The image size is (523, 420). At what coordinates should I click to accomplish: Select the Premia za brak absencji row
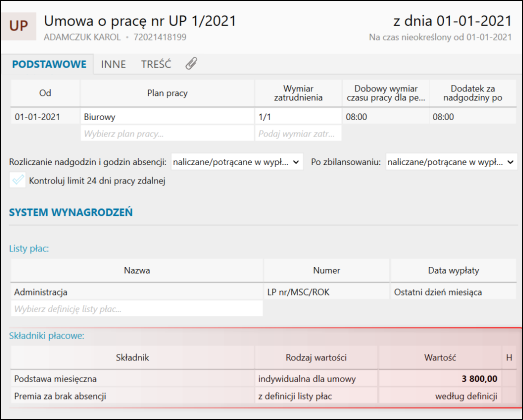pos(264,396)
